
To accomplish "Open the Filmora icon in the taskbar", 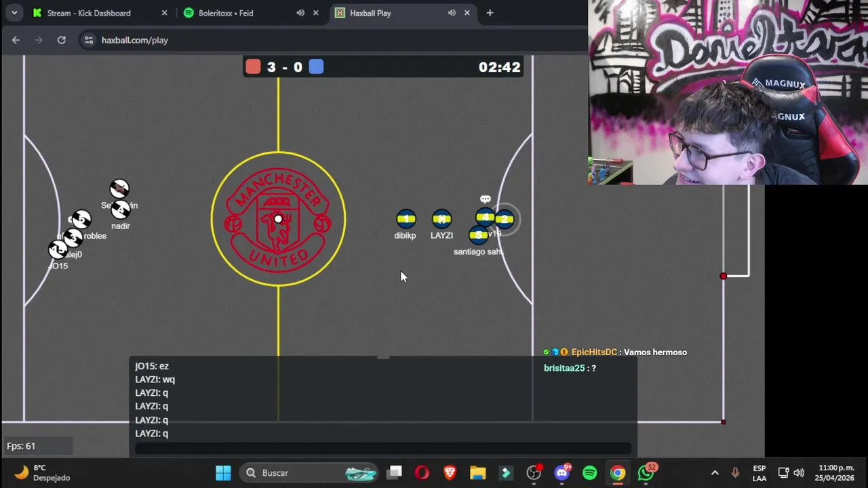I will (506, 472).
